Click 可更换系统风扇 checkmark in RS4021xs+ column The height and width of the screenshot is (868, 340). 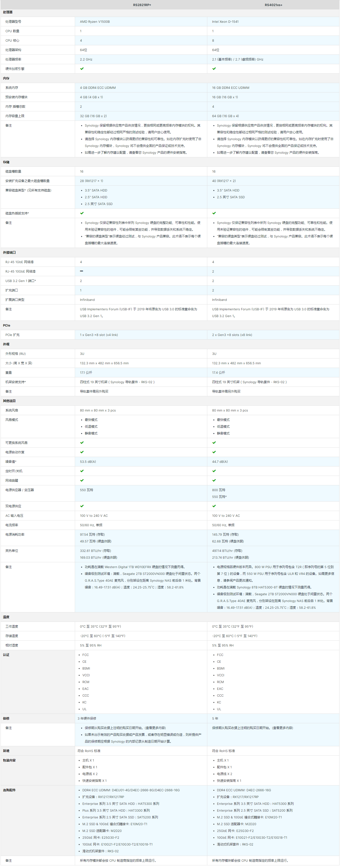point(214,443)
